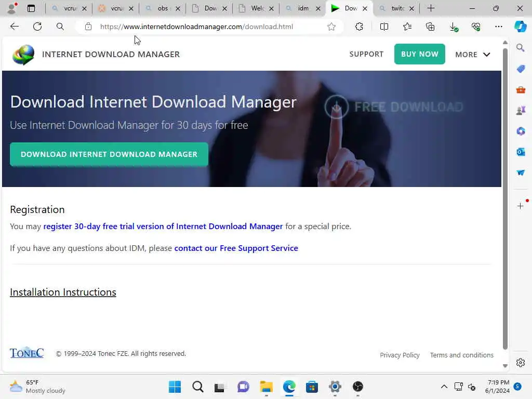Add this page to favorites star

point(331,26)
